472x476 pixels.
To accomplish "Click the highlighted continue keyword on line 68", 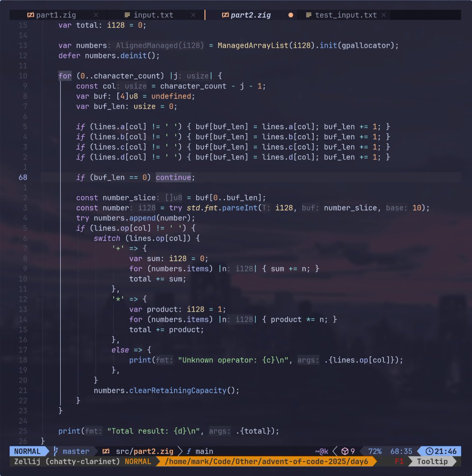I will 173,177.
